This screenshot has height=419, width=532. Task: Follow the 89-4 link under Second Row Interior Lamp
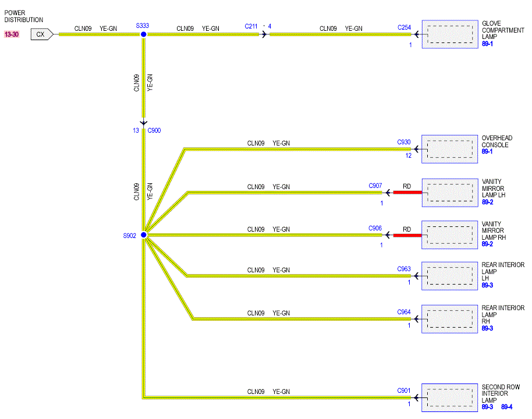(506, 407)
